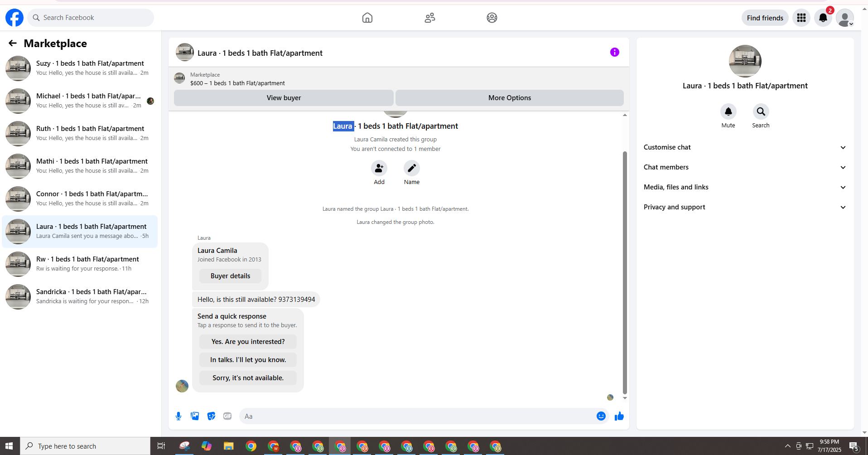Open the Groups icon in top navigation

pos(492,18)
